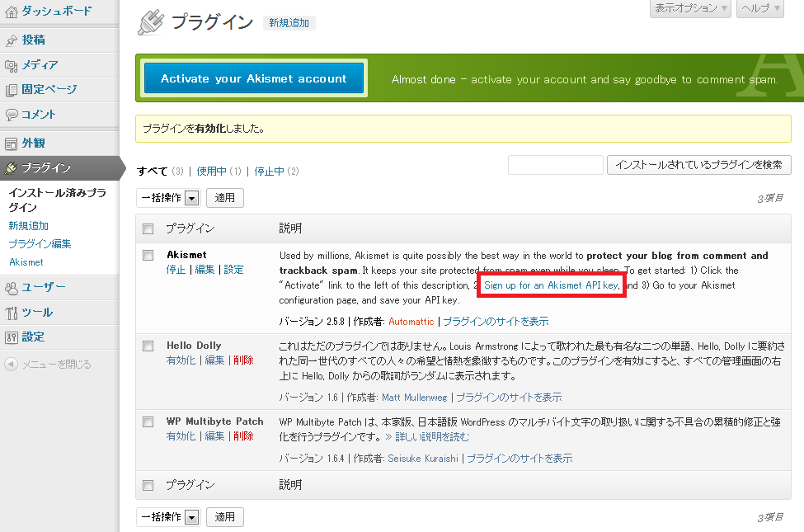Screen dimensions: 804x532
Task: Expand the screen options panel (表示オプション)
Action: [x=691, y=8]
